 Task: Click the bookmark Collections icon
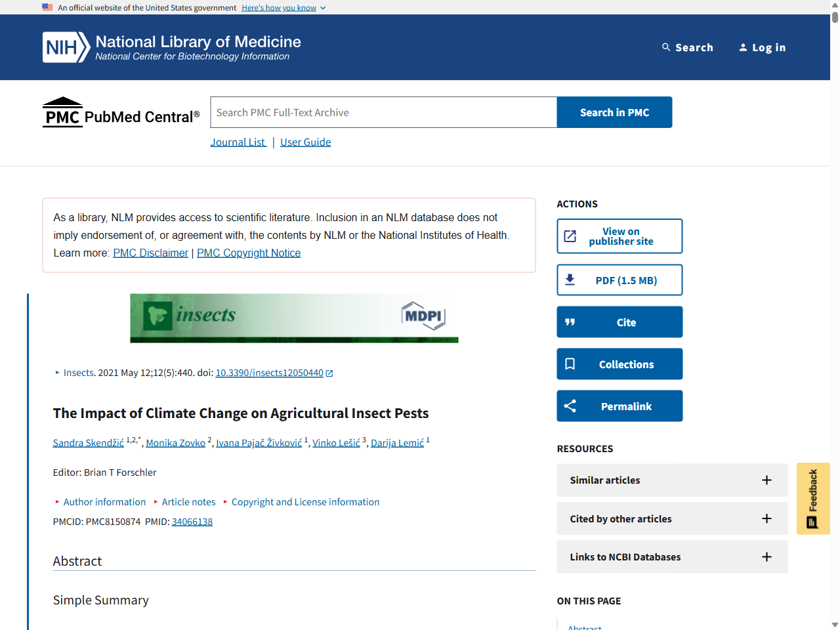[x=570, y=364]
